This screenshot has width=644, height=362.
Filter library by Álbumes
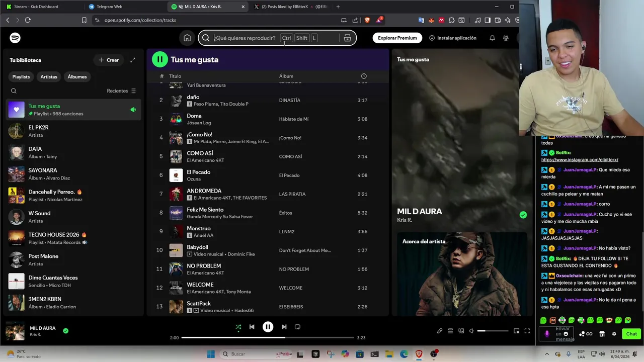[77, 77]
